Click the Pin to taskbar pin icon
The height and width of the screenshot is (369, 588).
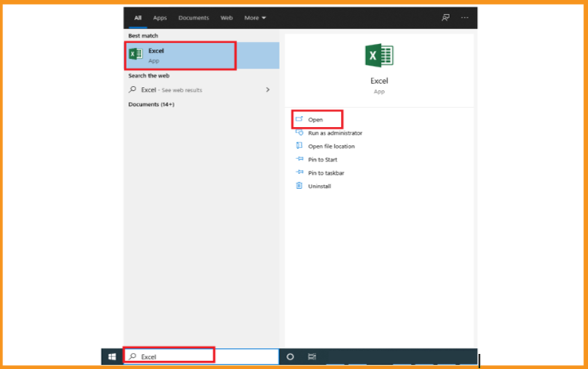(x=299, y=172)
